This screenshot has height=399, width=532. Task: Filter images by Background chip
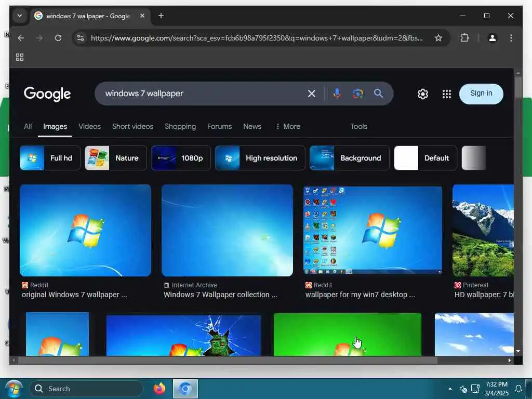(350, 158)
